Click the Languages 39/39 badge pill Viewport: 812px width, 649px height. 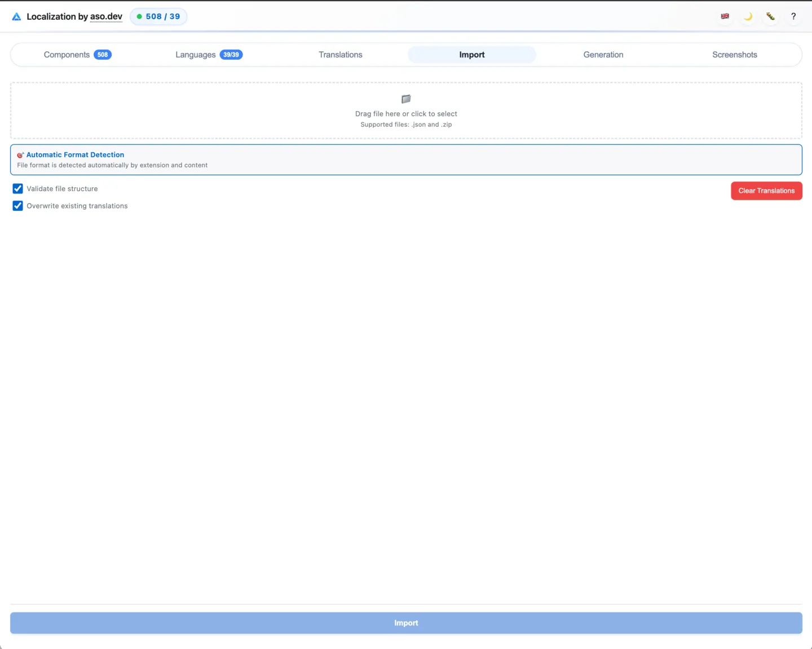click(x=231, y=55)
